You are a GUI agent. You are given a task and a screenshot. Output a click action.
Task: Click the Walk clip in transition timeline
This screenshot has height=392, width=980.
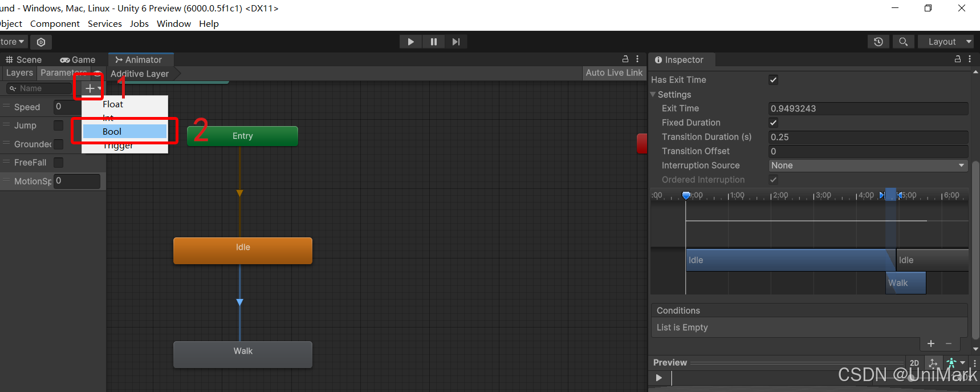click(x=906, y=283)
